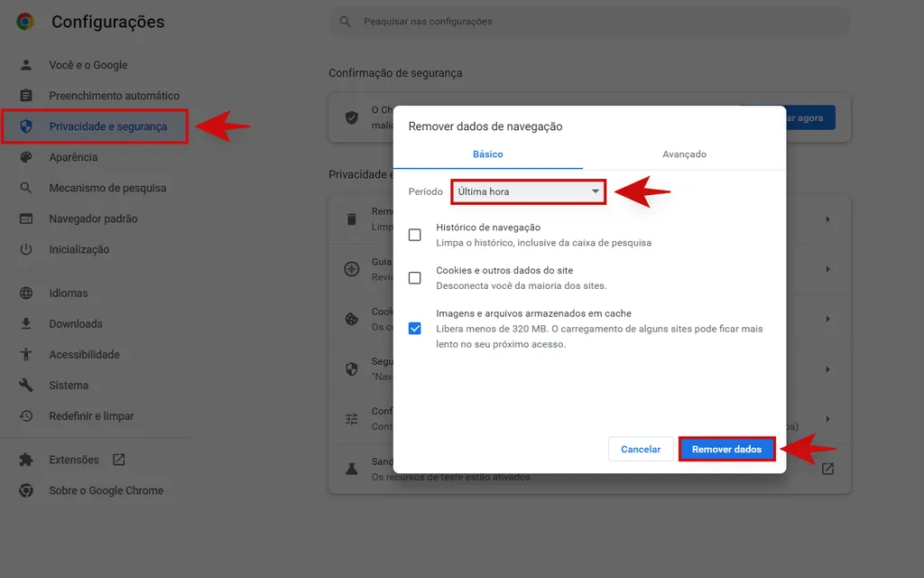This screenshot has height=578, width=924.
Task: Expand the arrow on the cookies row
Action: click(x=828, y=319)
